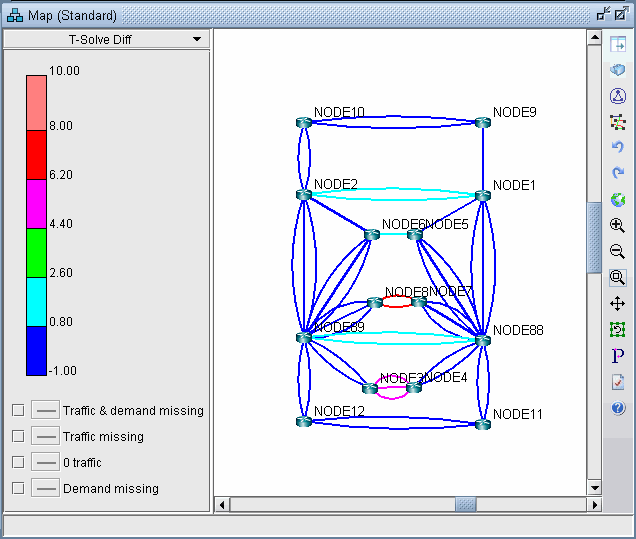Open the help question mark icon

click(x=618, y=408)
